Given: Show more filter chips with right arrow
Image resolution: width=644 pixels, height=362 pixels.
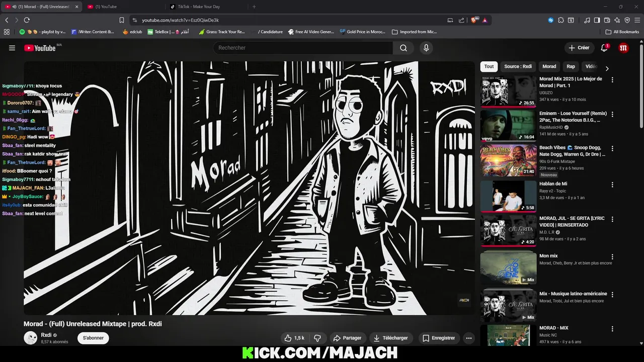Looking at the screenshot, I should 607,68.
